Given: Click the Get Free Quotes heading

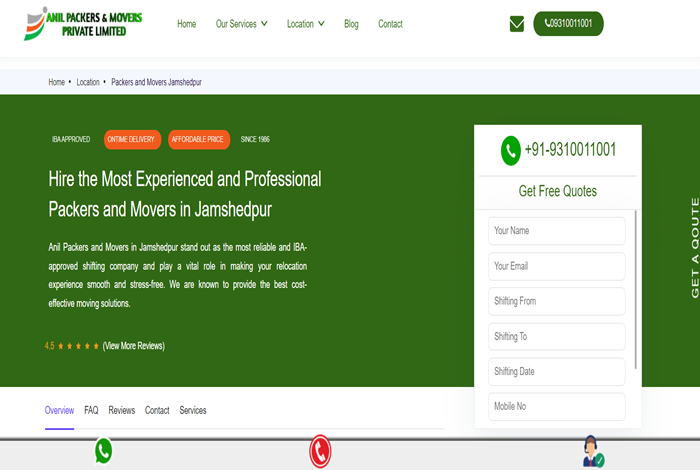Looking at the screenshot, I should tap(558, 191).
